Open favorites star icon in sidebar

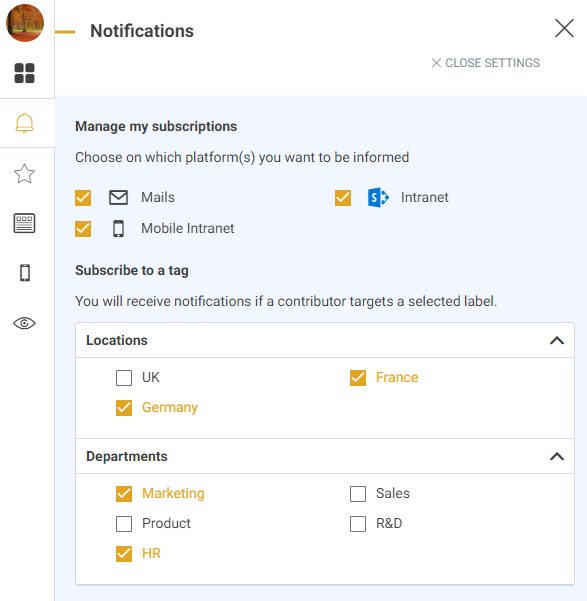pyautogui.click(x=25, y=174)
